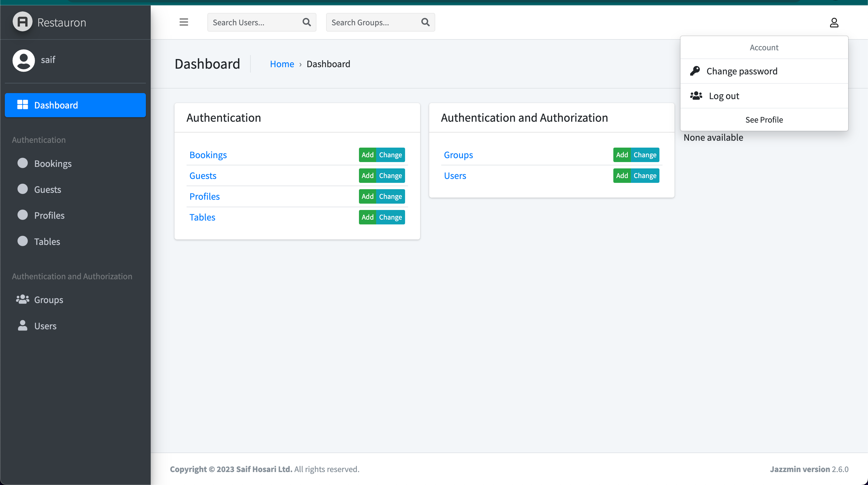Click the Search Groups magnifier icon
Image resolution: width=868 pixels, height=485 pixels.
pyautogui.click(x=425, y=22)
